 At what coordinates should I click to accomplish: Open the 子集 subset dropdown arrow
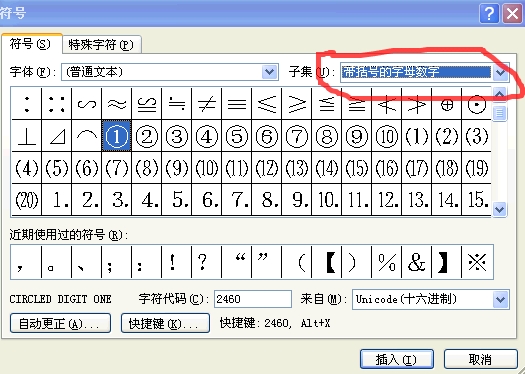[x=501, y=72]
